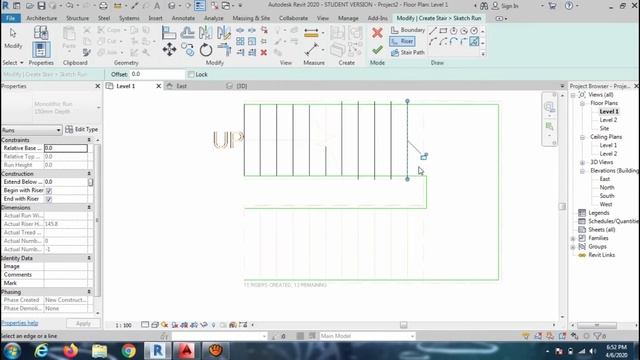This screenshot has width=640, height=360.
Task: Open the Select panel dropdown
Action: (x=13, y=62)
